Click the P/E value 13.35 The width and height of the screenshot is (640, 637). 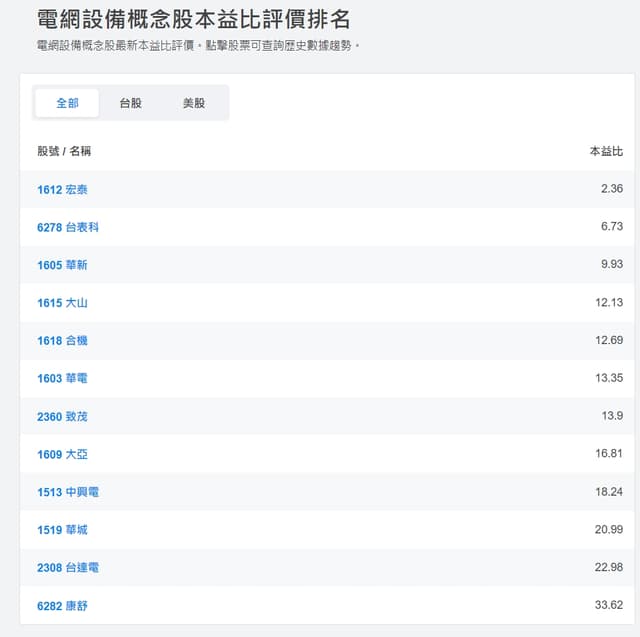coord(609,378)
